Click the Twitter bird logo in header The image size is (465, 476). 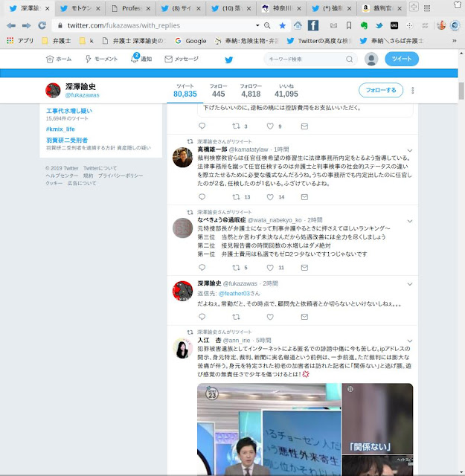click(x=228, y=59)
